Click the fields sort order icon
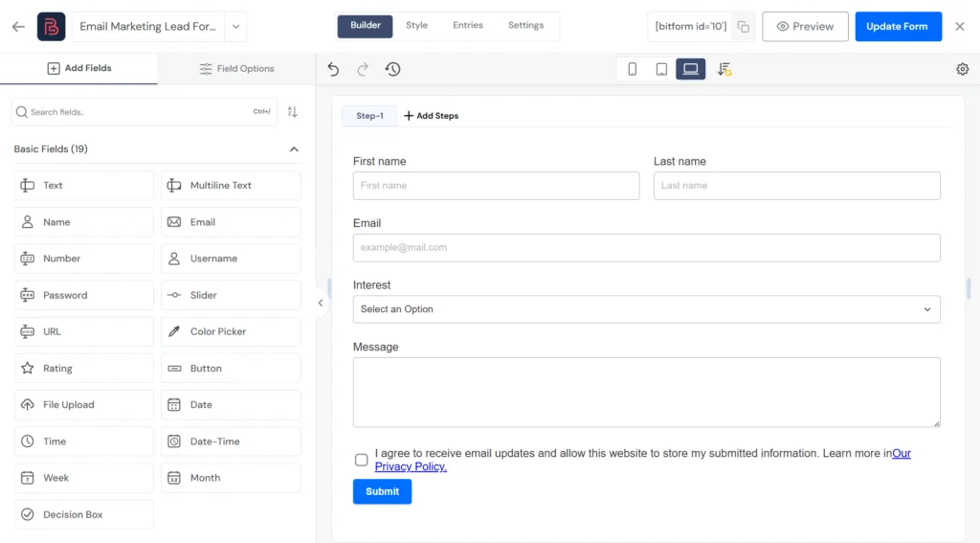Image resolution: width=980 pixels, height=543 pixels. pos(293,112)
